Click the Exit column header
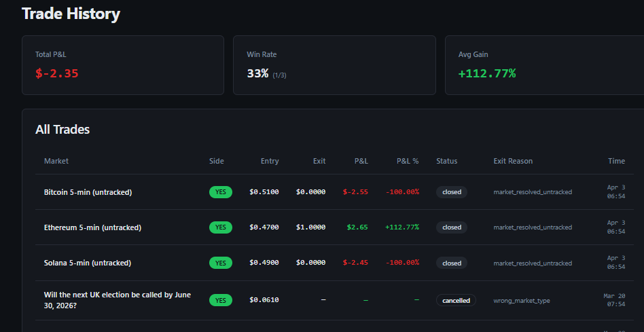644x332 pixels. tap(319, 161)
